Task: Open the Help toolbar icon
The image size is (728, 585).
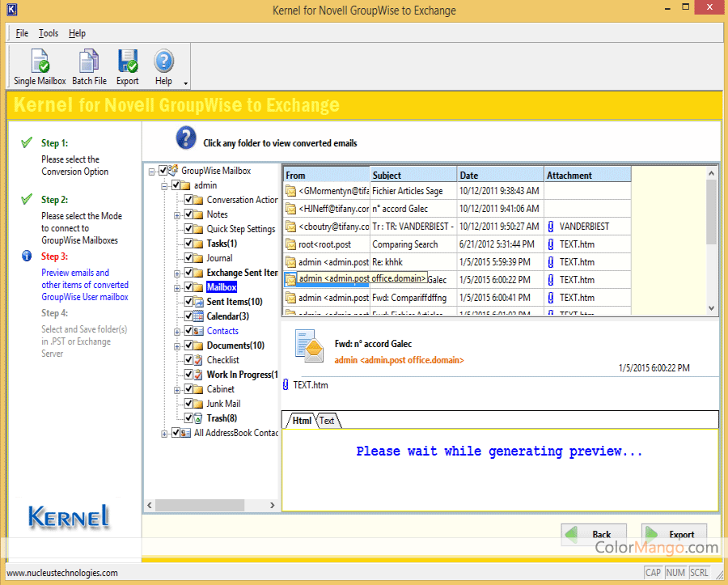Action: [x=163, y=62]
